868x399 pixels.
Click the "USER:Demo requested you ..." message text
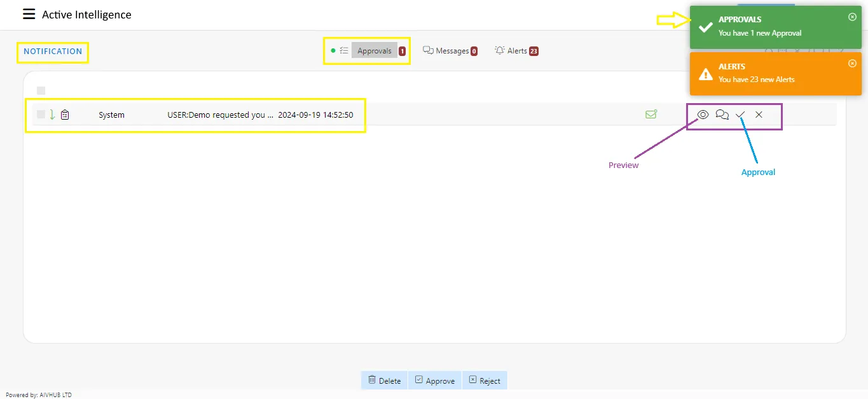(x=221, y=115)
